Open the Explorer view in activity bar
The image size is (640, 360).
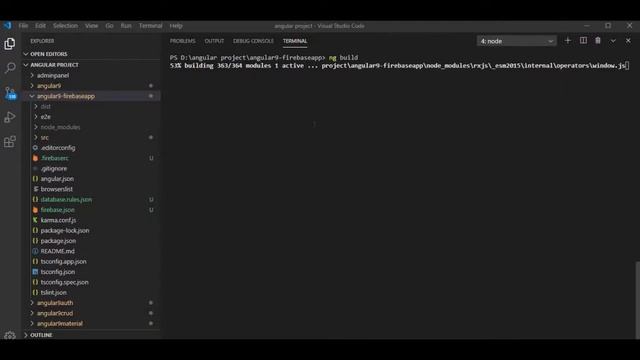[x=10, y=44]
